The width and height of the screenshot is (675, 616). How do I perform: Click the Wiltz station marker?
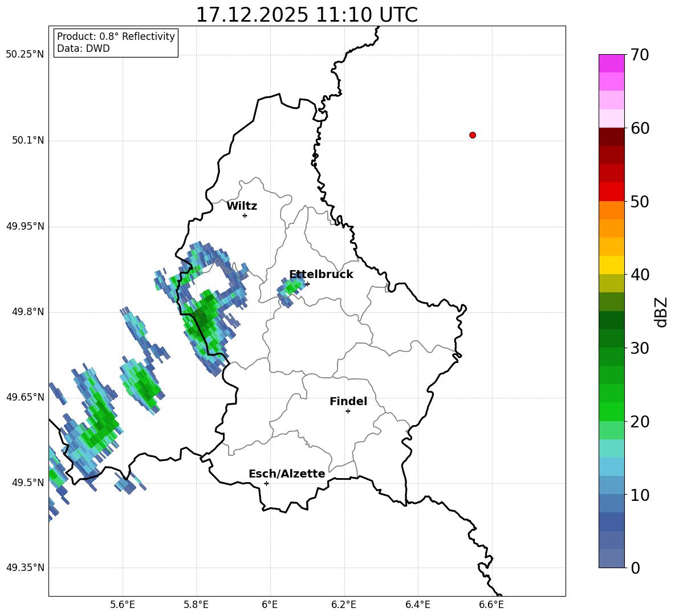(245, 215)
